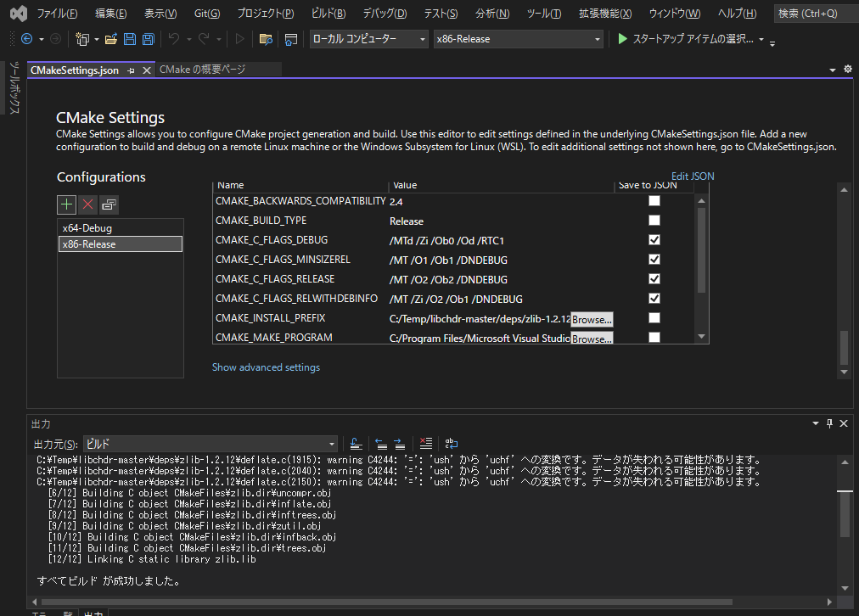This screenshot has width=859, height=616.
Task: Click the Show advanced settings link
Action: [266, 367]
